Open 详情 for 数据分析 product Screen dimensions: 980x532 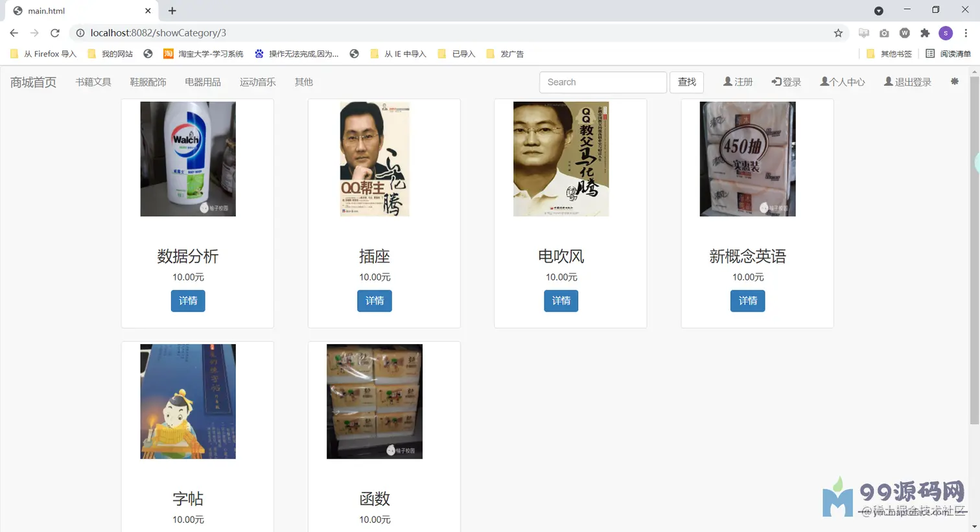188,301
